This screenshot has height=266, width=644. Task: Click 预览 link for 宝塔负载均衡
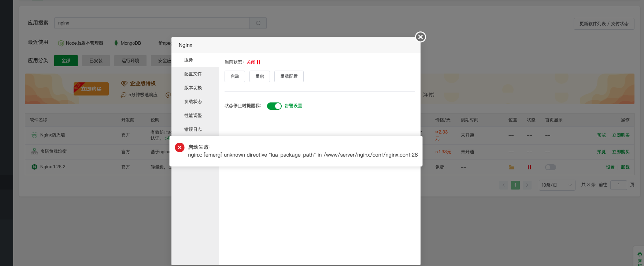602,152
